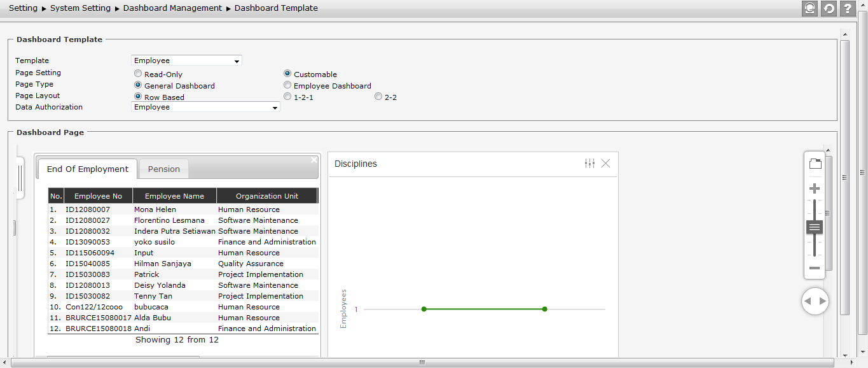The image size is (868, 368).
Task: Select the End Of Employment tab
Action: (x=88, y=169)
